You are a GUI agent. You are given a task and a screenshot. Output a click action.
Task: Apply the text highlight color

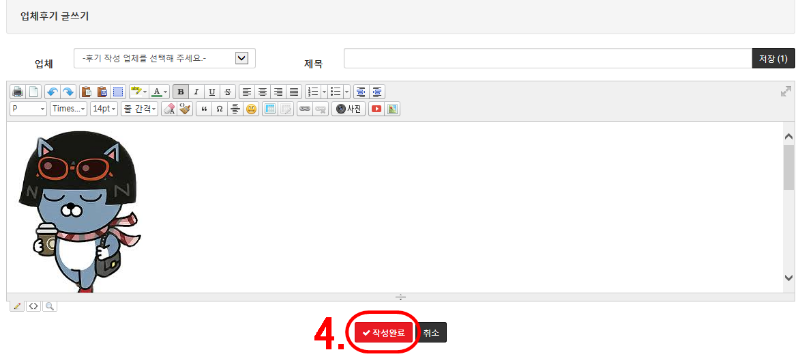(136, 92)
